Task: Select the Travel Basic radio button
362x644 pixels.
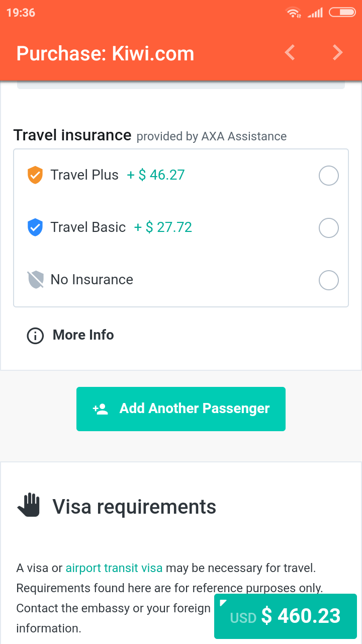Action: coord(329,228)
